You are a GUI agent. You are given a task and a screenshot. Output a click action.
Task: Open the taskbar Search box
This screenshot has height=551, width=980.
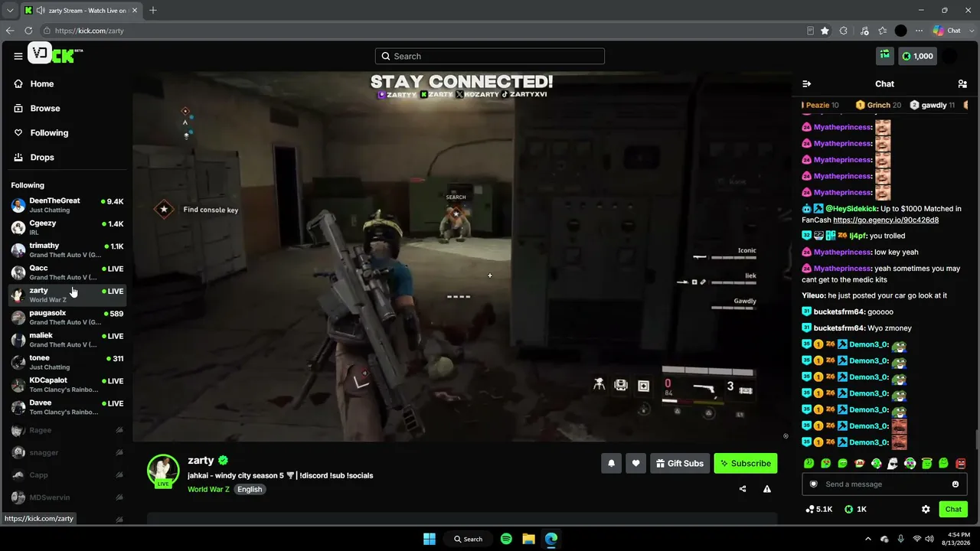(x=468, y=539)
